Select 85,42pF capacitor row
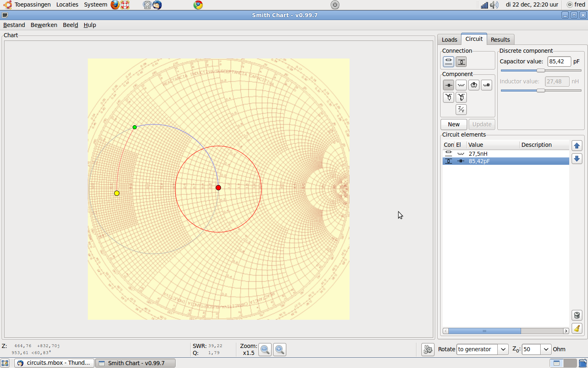The width and height of the screenshot is (588, 368). pos(506,161)
